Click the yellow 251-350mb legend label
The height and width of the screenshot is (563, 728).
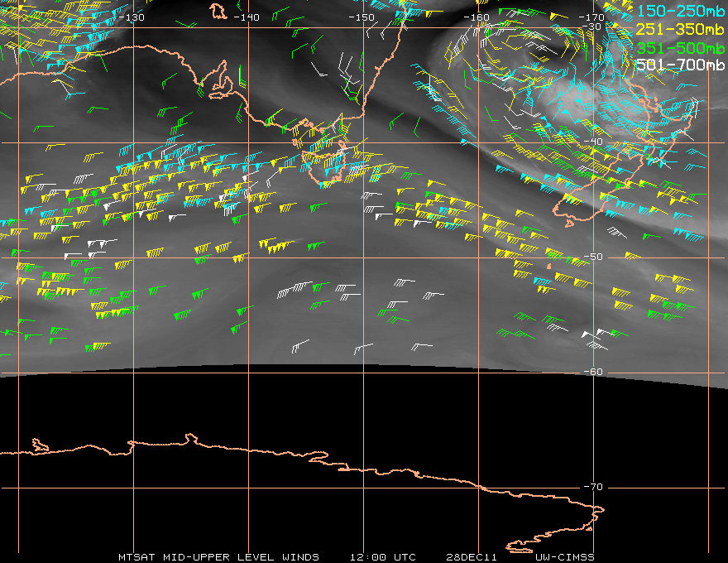pos(681,28)
